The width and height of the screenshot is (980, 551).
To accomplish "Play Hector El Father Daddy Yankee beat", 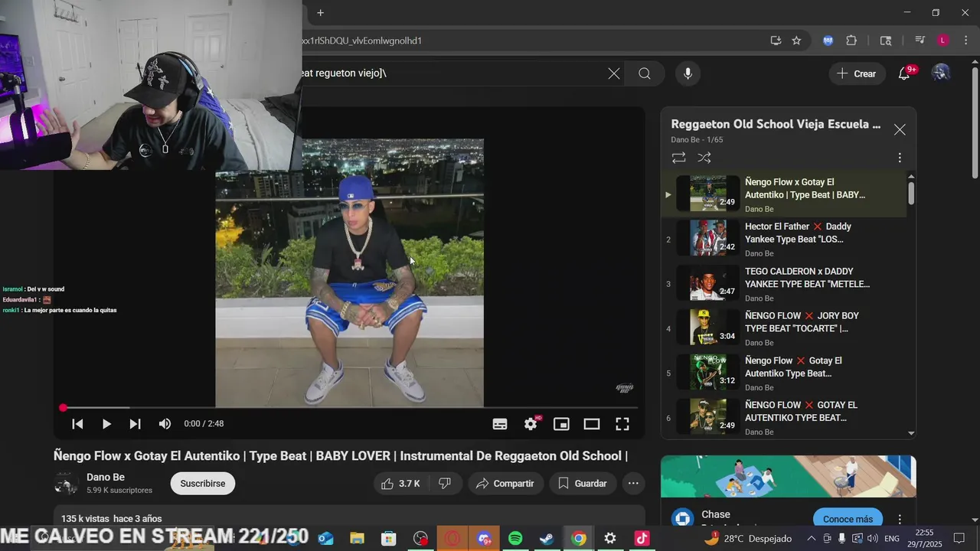I will 783,240.
